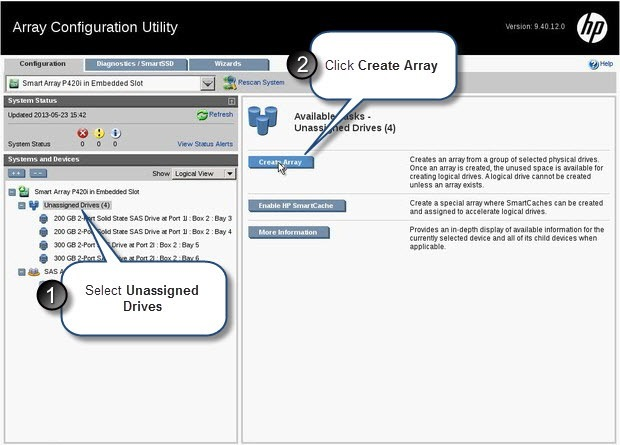Open the Wizards tab
Viewport: 620px width, 445px height.
(x=229, y=64)
